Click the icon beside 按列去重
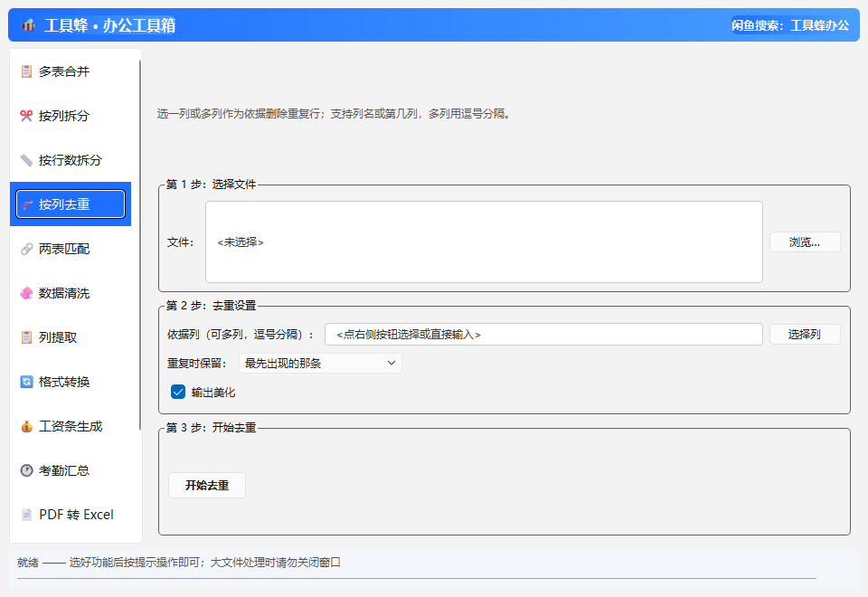The image size is (868, 597). point(26,204)
